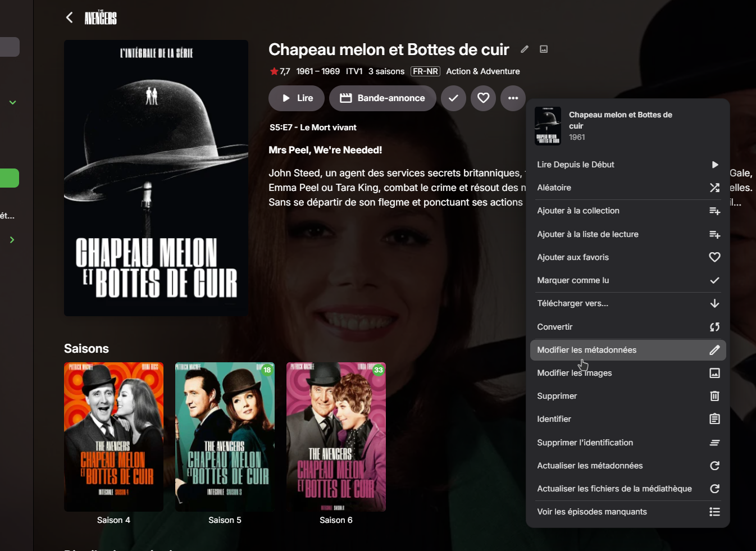Click The Avengers logo at the top
The height and width of the screenshot is (551, 756).
coord(101,18)
